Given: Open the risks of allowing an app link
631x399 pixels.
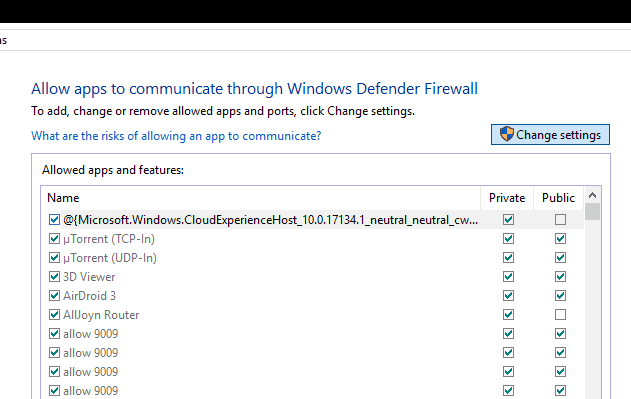Looking at the screenshot, I should [176, 136].
